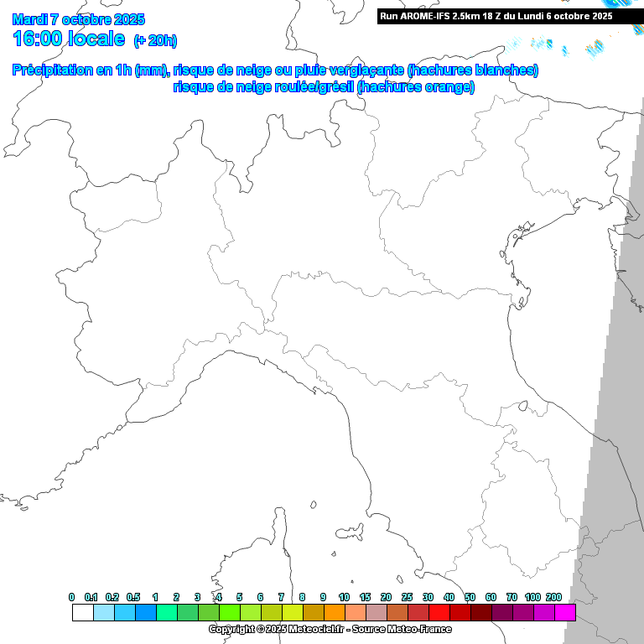This screenshot has height=644, width=644.
Task: Click the (+ 20h) forecast offset label
Action: [155, 40]
